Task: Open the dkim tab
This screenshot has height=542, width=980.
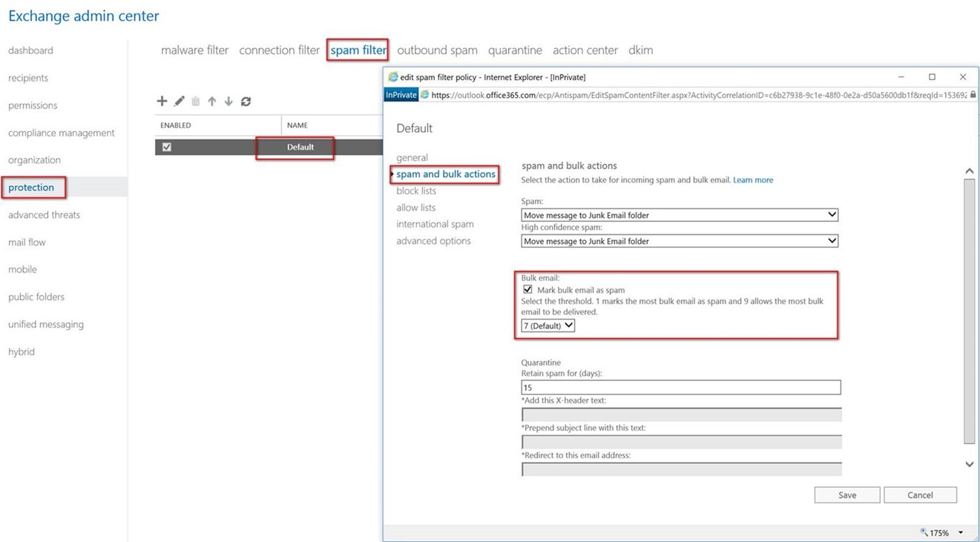Action: tap(641, 50)
